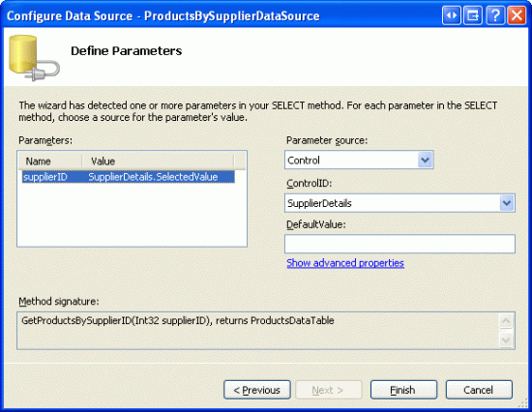Click the Parameter source Control combo box
This screenshot has width=532, height=412.
[x=359, y=160]
